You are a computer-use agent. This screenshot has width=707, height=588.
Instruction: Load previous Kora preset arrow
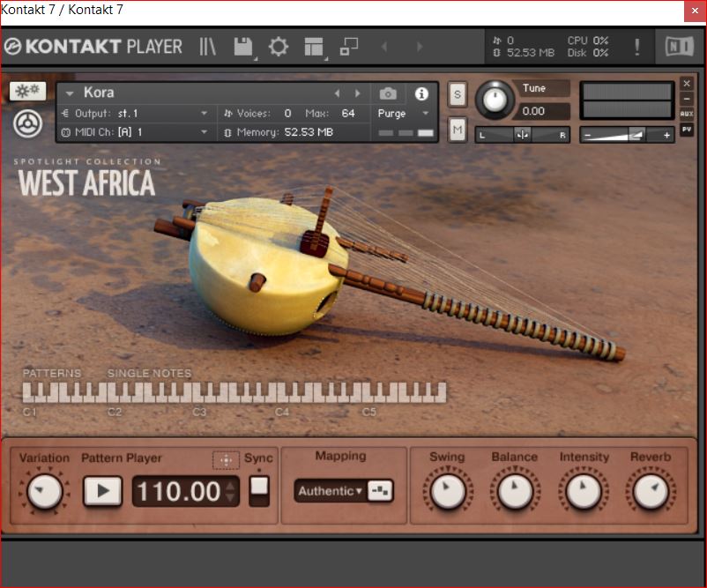coord(338,93)
